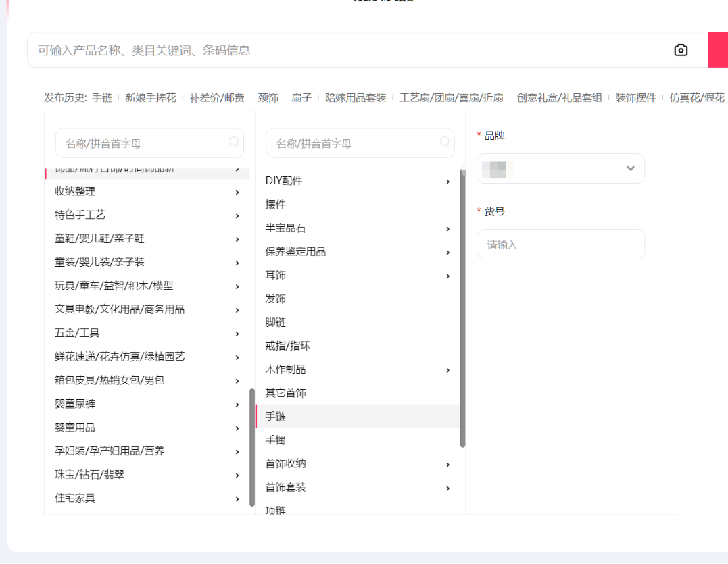Click the camera image search icon

point(681,50)
